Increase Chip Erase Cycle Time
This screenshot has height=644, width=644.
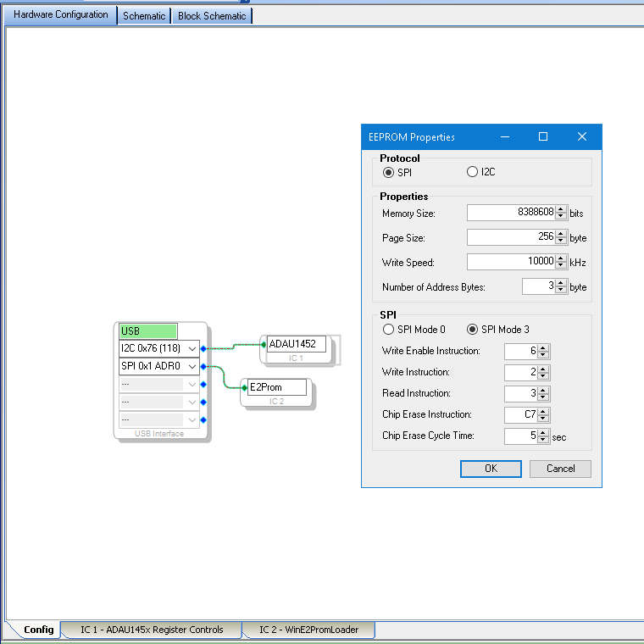click(x=543, y=432)
